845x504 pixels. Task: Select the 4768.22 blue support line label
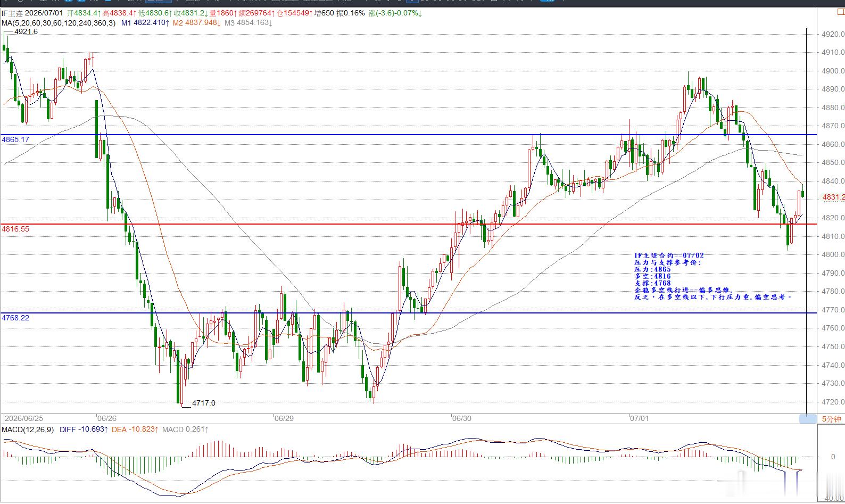click(x=15, y=318)
